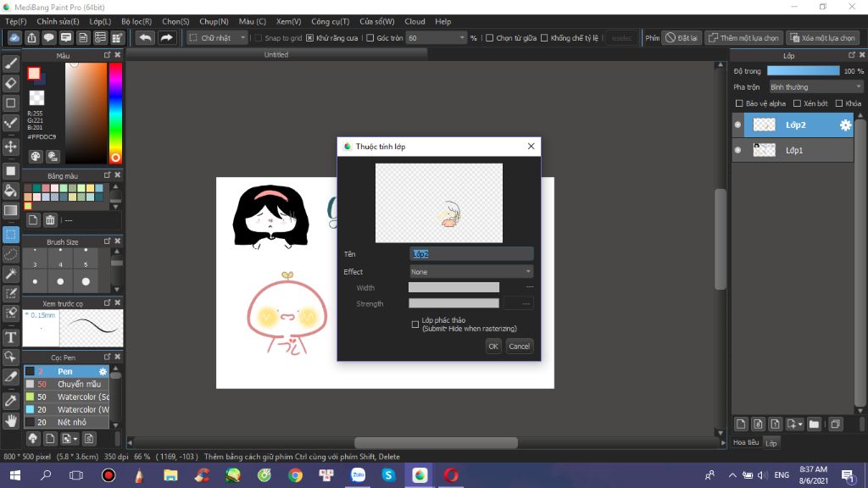Select the Gradient tool
Viewport: 868px width, 488px height.
pos(10,211)
